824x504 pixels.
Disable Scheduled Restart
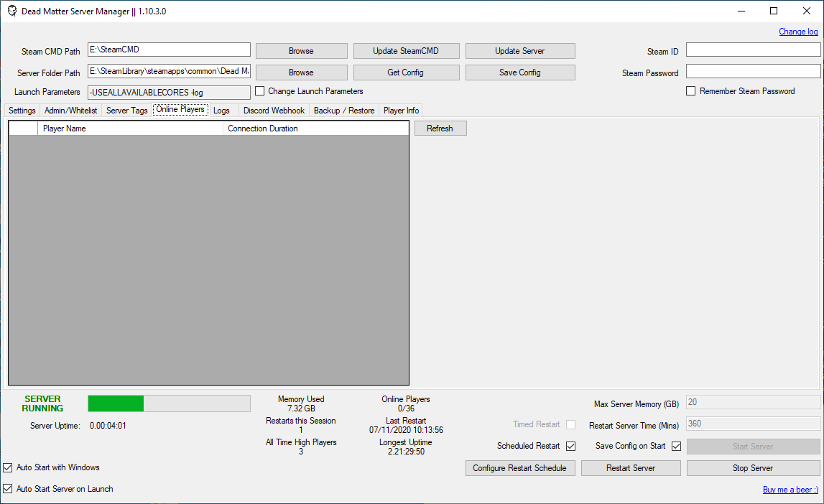[570, 446]
